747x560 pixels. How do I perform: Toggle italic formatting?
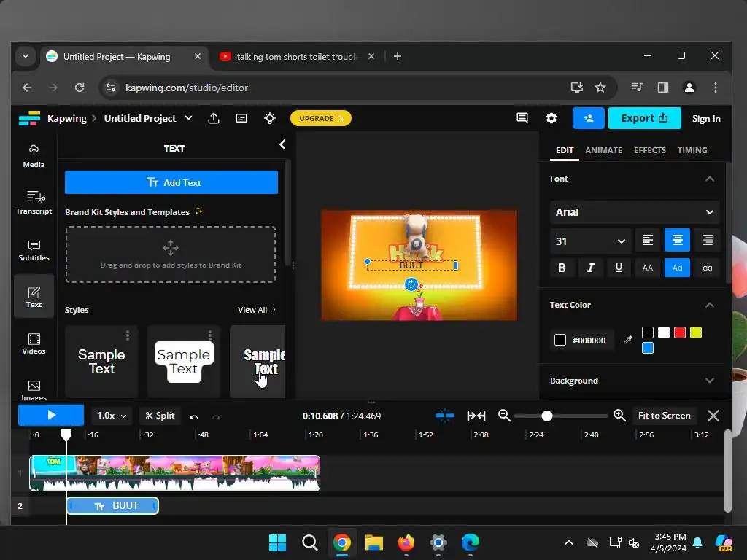pos(590,268)
